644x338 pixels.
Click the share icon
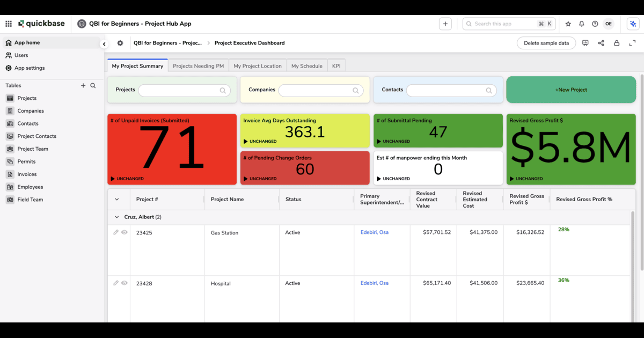[601, 43]
